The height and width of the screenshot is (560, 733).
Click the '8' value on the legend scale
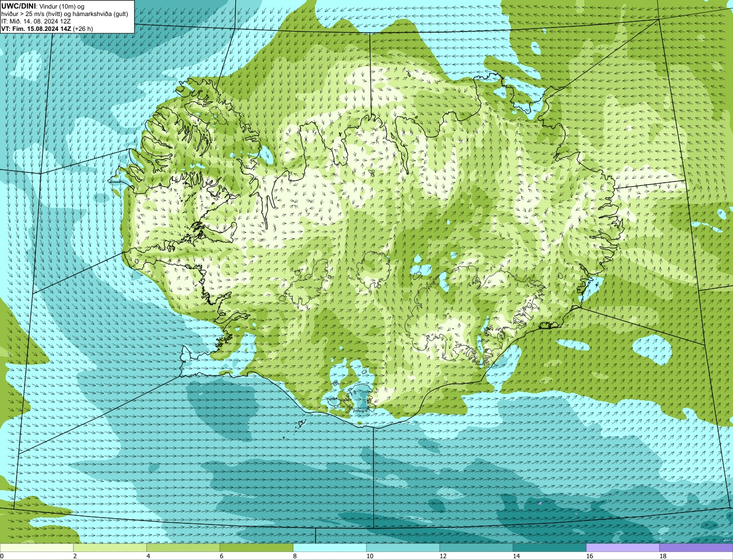coord(295,556)
